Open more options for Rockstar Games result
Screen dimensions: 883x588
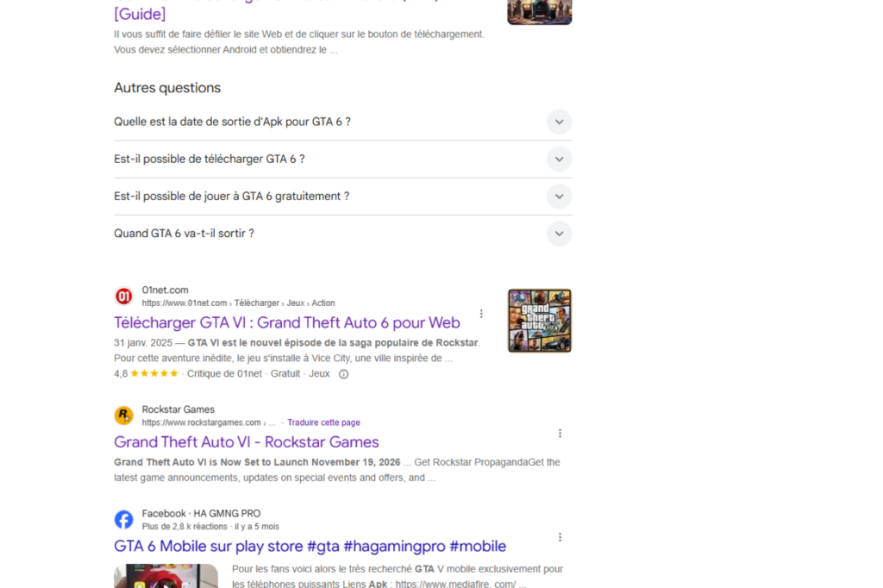pos(560,433)
